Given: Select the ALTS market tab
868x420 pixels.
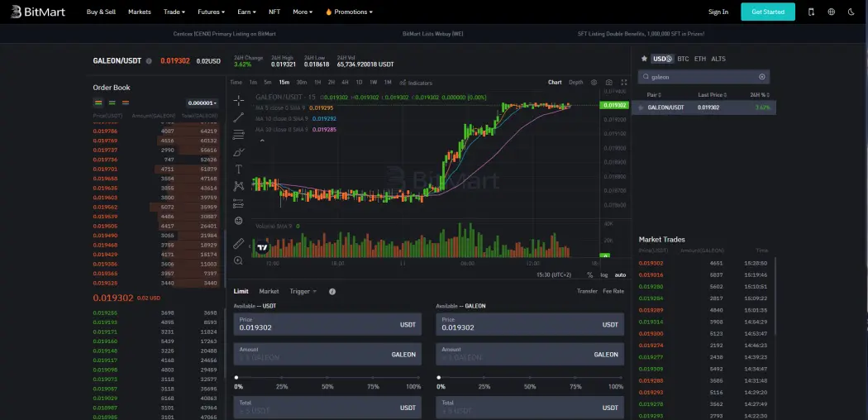Looking at the screenshot, I should pyautogui.click(x=718, y=59).
